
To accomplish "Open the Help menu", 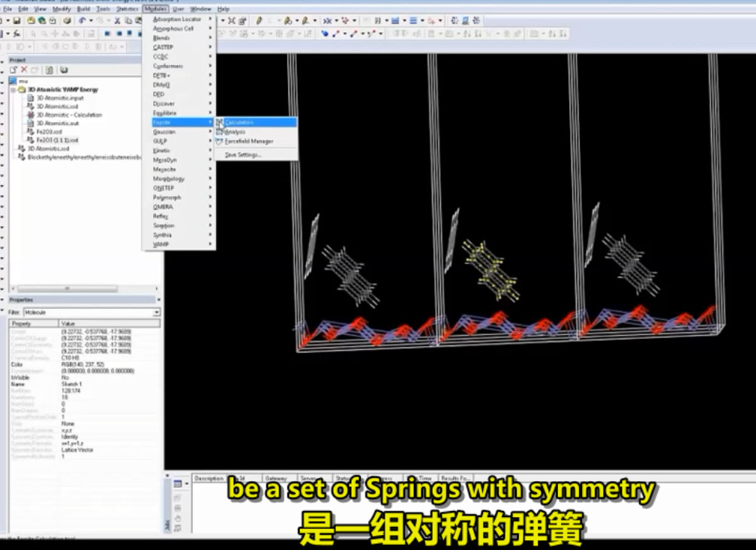I will [x=223, y=9].
